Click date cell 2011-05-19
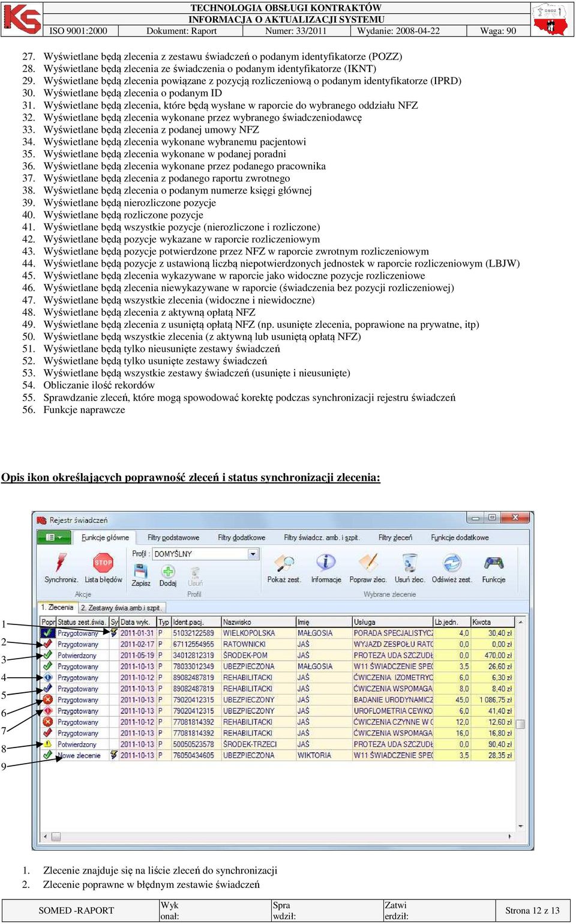Image resolution: width=576 pixels, height=924 pixels. click(137, 655)
